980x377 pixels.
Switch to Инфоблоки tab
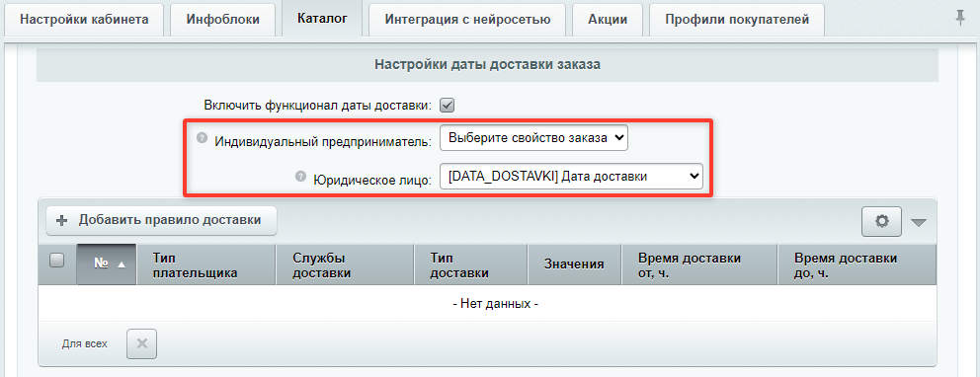pos(222,20)
